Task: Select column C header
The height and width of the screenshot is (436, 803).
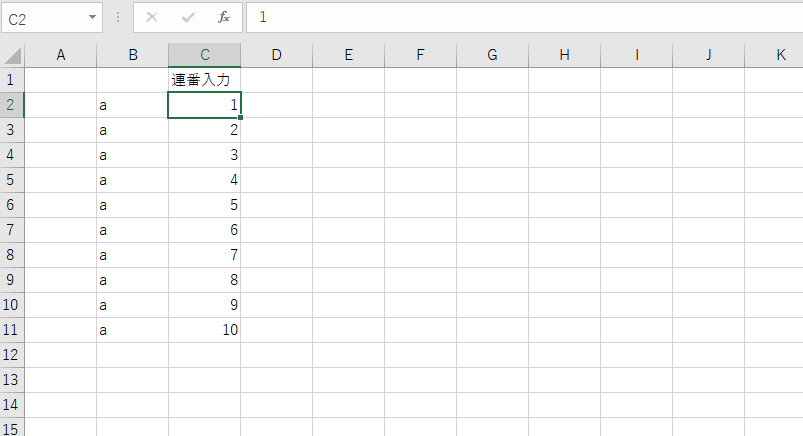Action: pyautogui.click(x=205, y=55)
